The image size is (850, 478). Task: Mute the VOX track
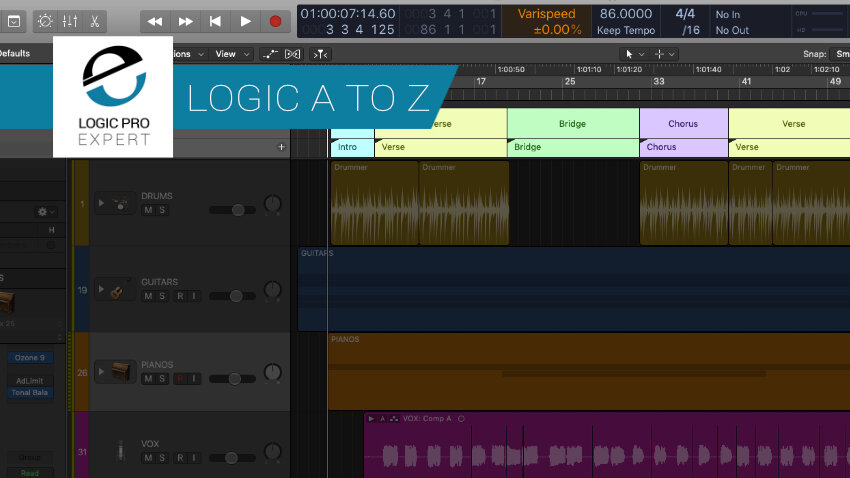click(148, 458)
